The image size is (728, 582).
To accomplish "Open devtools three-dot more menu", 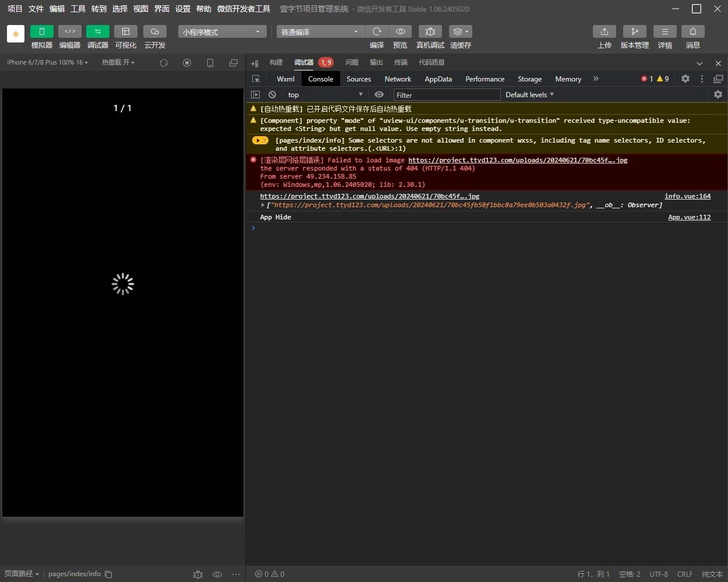I will 702,79.
